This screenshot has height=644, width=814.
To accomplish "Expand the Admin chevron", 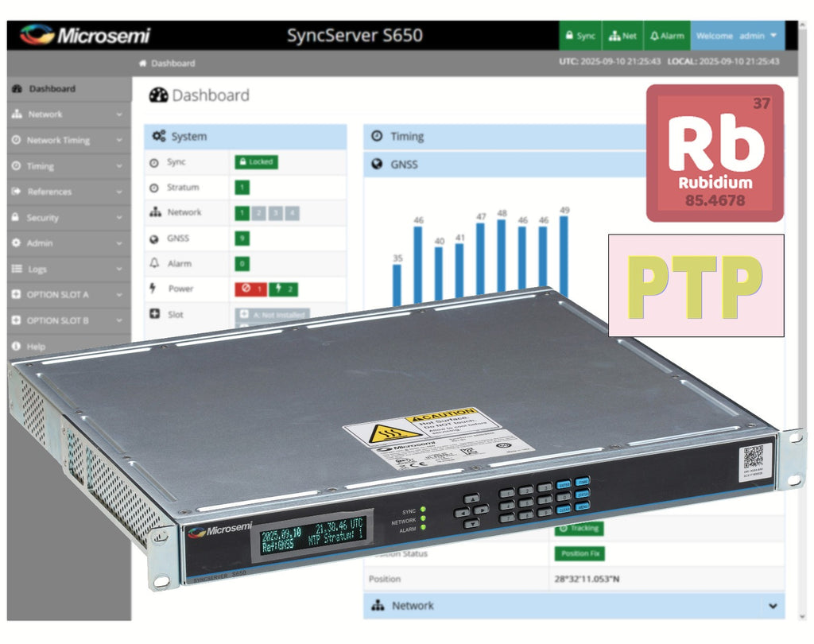I will tap(119, 243).
